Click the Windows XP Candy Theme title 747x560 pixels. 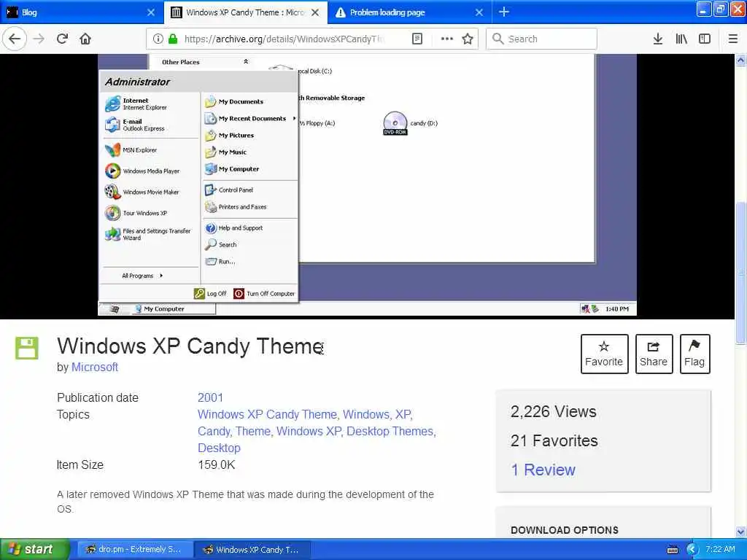tap(190, 346)
